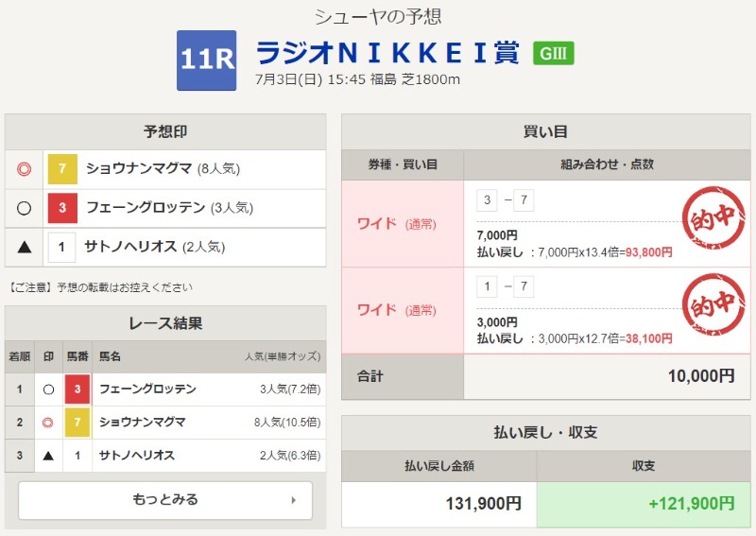Click yellow 7 badge in race result row 2

pyautogui.click(x=77, y=423)
